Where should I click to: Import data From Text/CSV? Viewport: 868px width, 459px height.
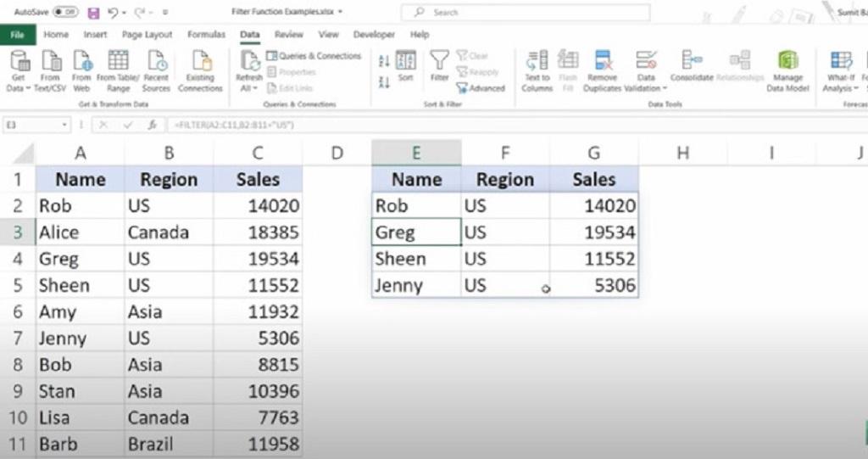coord(50,71)
